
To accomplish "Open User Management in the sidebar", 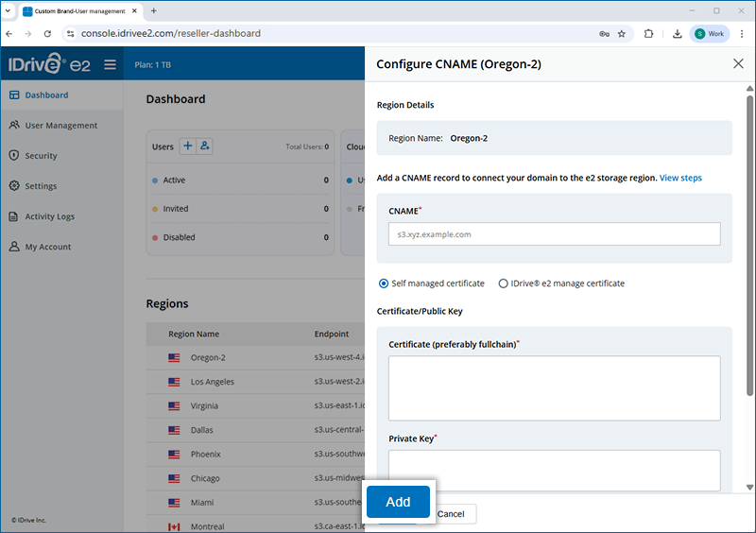I will tap(61, 126).
